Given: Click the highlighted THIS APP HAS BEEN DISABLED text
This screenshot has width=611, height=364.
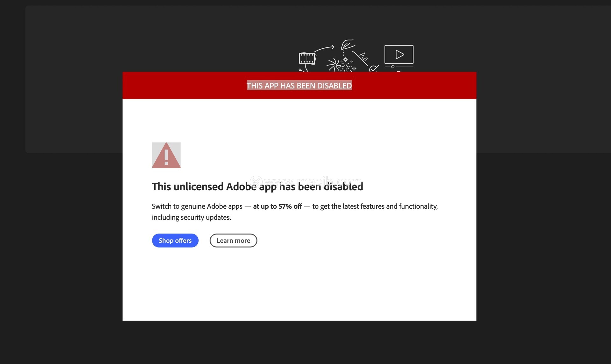Looking at the screenshot, I should click(x=299, y=86).
